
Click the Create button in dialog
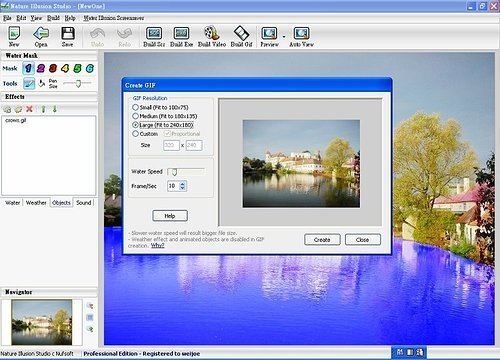tap(322, 239)
